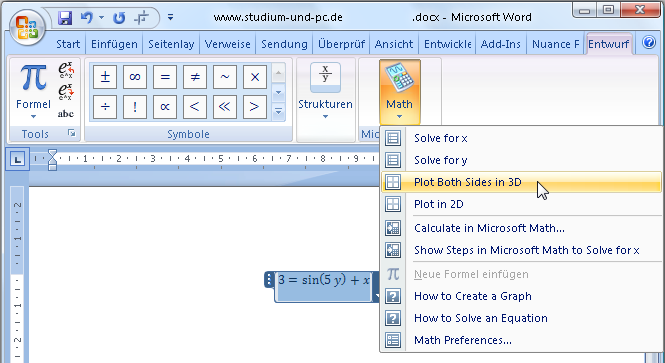Insert the infinity symbol
Screen dimensions: 665x363
(x=135, y=77)
